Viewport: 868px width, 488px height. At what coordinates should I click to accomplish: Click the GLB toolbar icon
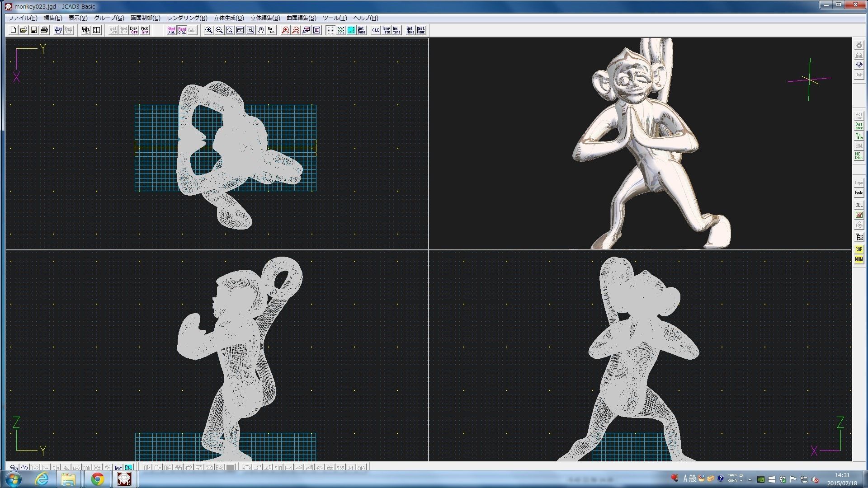point(376,30)
